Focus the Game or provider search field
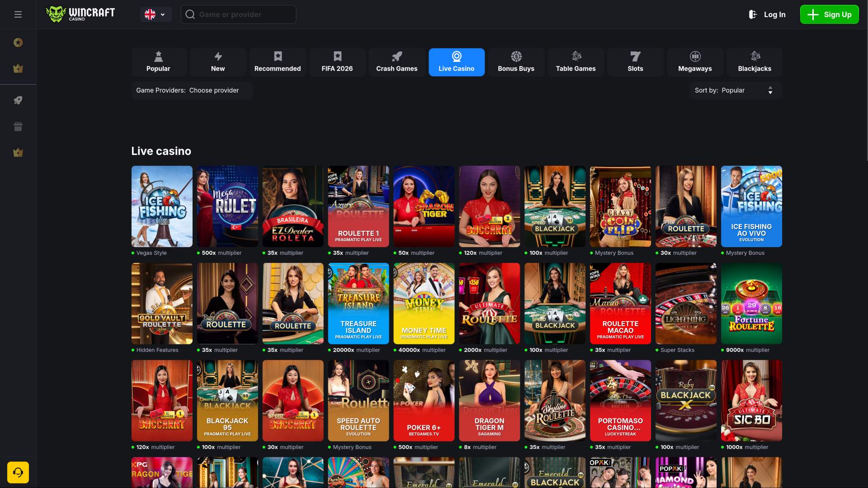Viewport: 868px width, 488px height. coord(239,14)
